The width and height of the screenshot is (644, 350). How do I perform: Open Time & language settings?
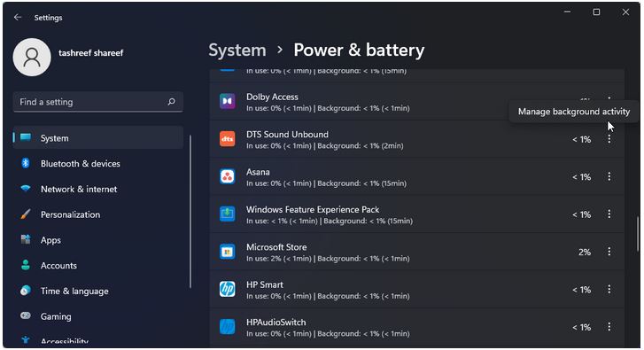click(98, 291)
